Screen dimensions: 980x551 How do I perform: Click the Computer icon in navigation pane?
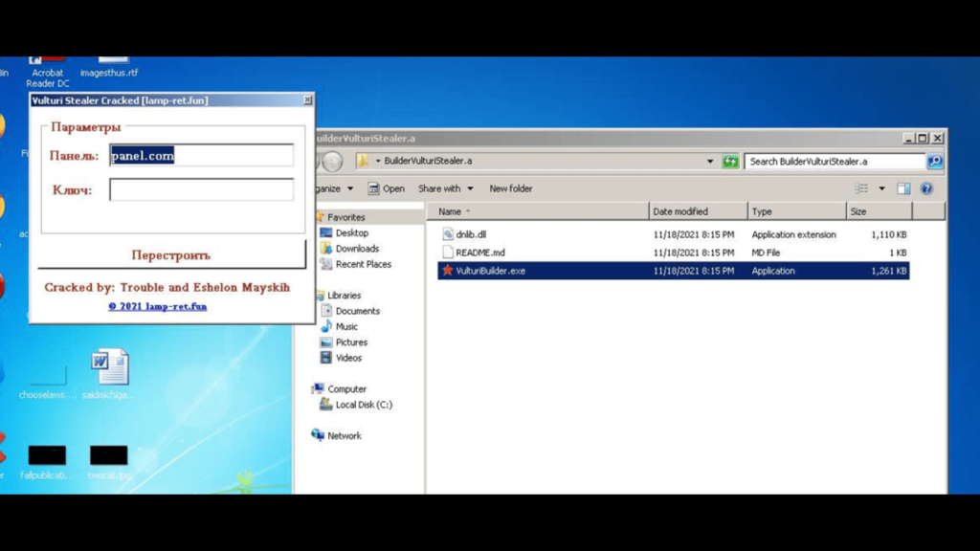pyautogui.click(x=318, y=388)
